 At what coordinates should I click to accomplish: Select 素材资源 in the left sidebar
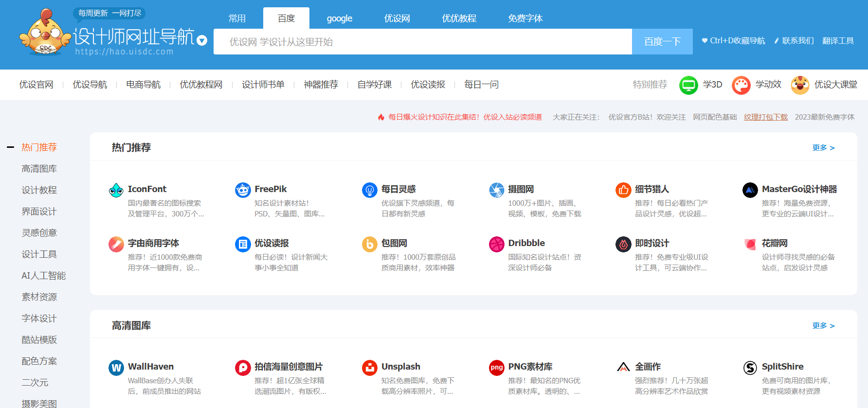click(39, 297)
